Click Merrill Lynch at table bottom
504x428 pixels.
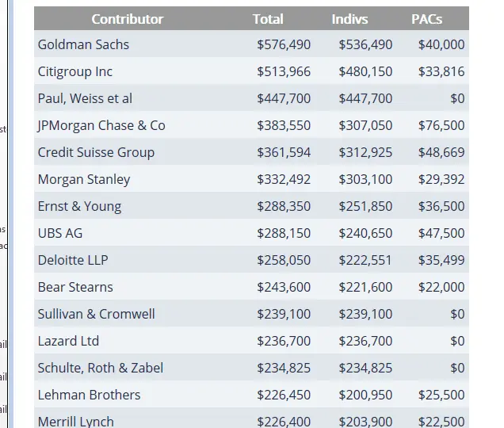[75, 421]
